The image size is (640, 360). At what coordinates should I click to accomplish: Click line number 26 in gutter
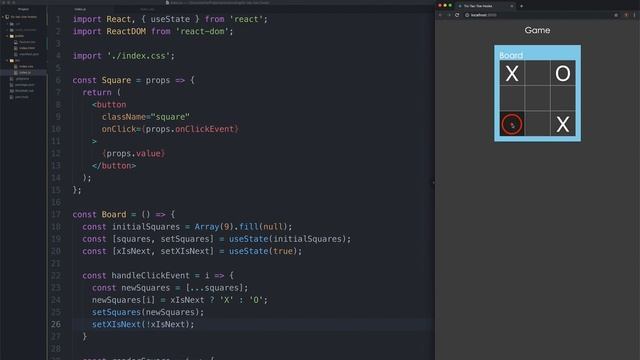tap(56, 324)
